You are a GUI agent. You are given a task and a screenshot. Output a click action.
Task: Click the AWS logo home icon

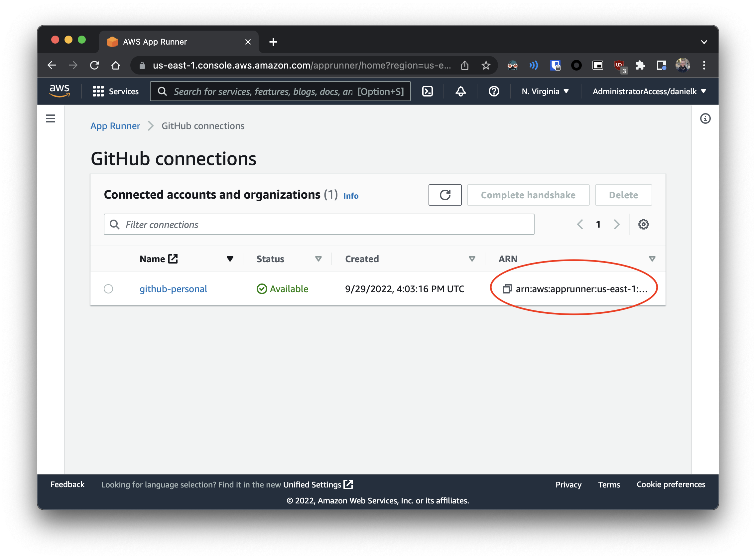[x=60, y=91]
